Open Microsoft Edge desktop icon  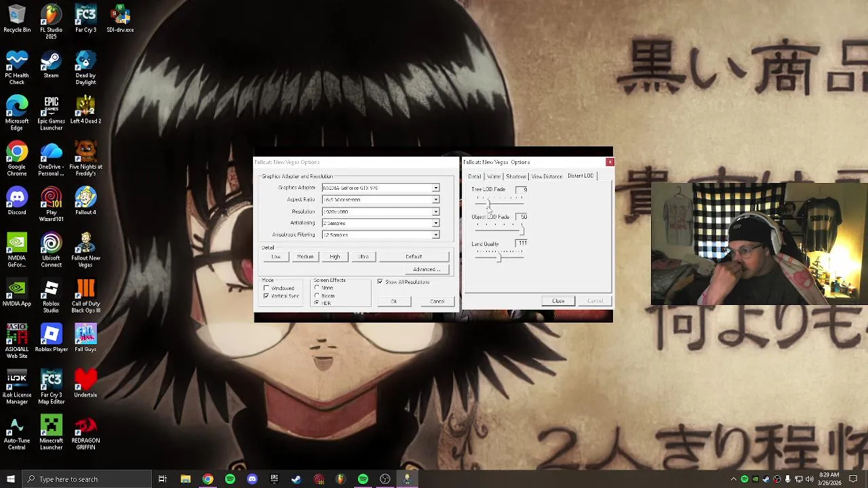(17, 113)
